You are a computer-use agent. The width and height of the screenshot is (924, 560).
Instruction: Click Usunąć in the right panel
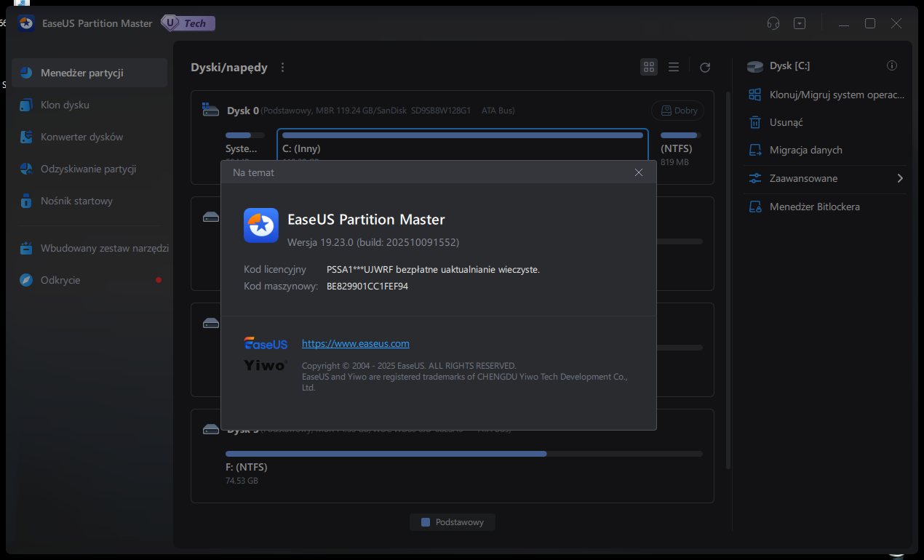pos(828,122)
